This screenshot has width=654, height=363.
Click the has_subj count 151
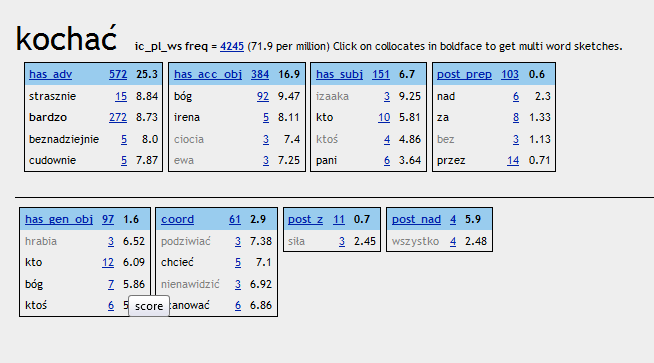[x=381, y=74]
